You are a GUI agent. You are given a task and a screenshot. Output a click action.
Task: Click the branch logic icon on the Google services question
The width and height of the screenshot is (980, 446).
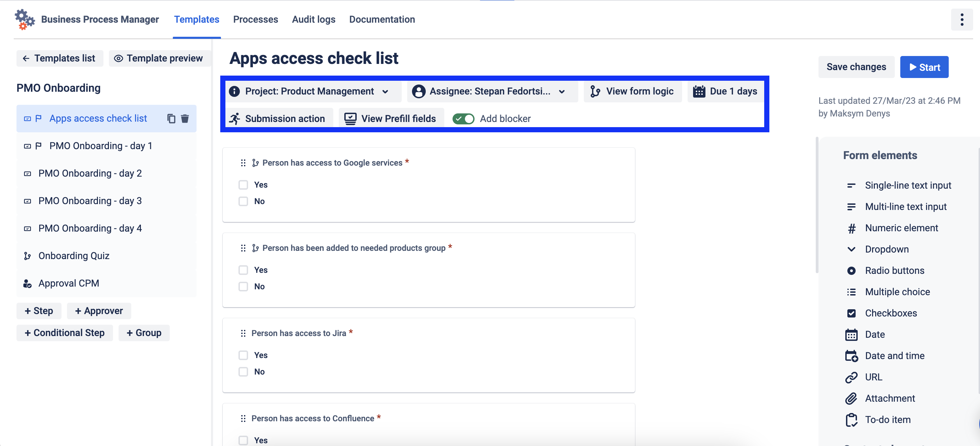[255, 163]
